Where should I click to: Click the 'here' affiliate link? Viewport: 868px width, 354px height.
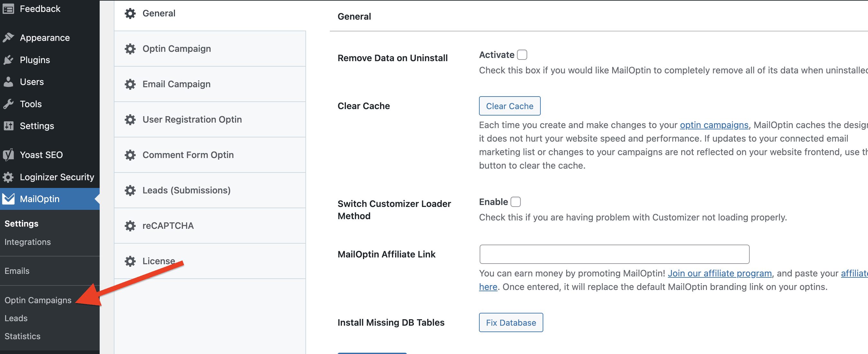tap(488, 287)
